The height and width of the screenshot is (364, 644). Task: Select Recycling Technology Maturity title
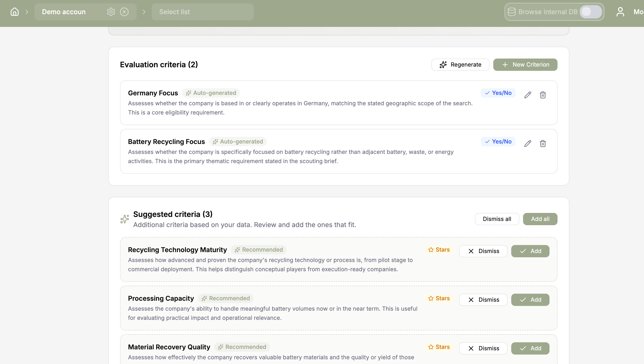pos(177,250)
